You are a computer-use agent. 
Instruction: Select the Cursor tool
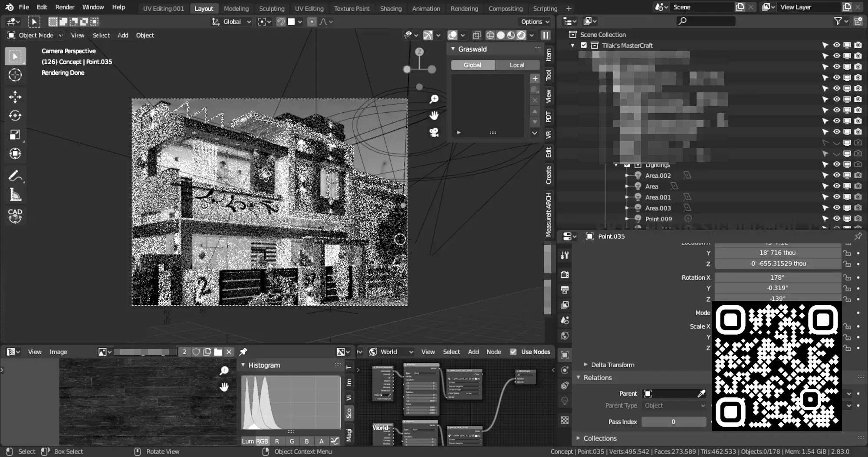click(x=15, y=75)
